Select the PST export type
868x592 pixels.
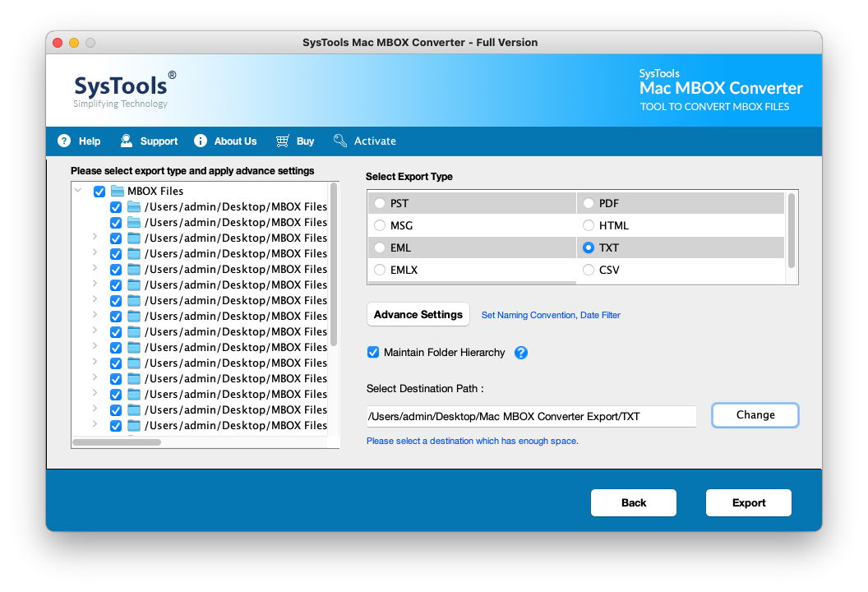tap(380, 203)
